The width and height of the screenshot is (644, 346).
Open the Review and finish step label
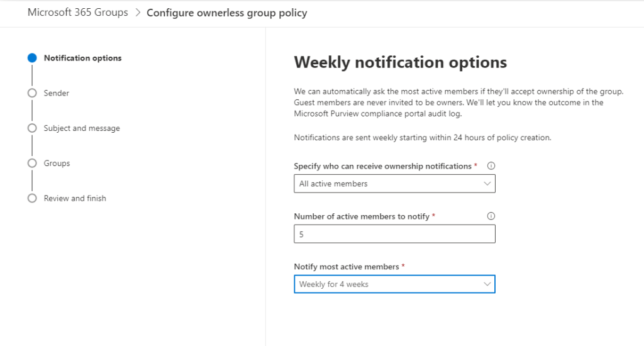[x=75, y=198]
